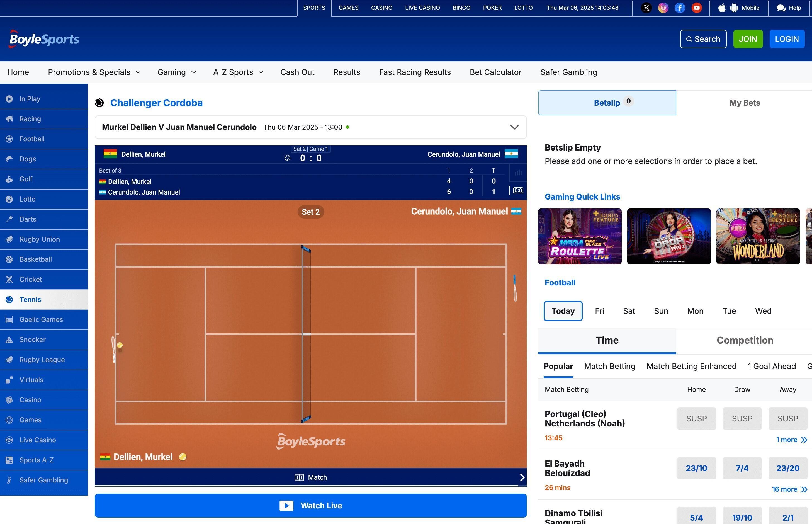The height and width of the screenshot is (524, 812).
Task: Switch to the Betslip tab
Action: 607,103
